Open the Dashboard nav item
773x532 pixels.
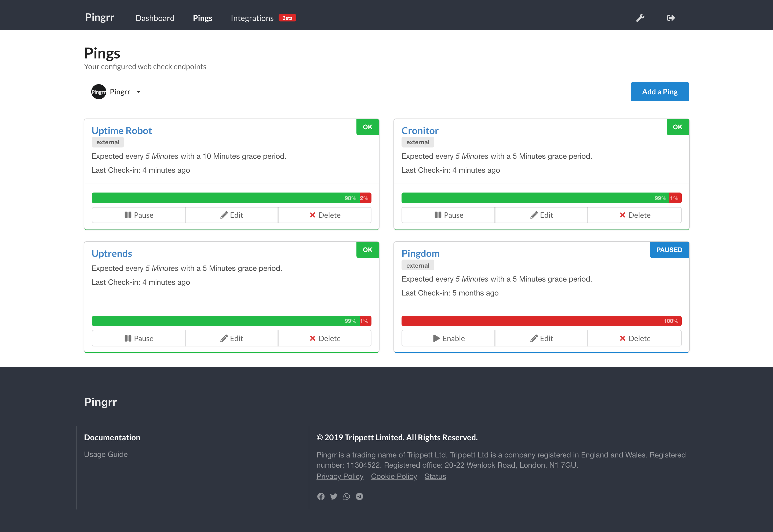tap(155, 18)
